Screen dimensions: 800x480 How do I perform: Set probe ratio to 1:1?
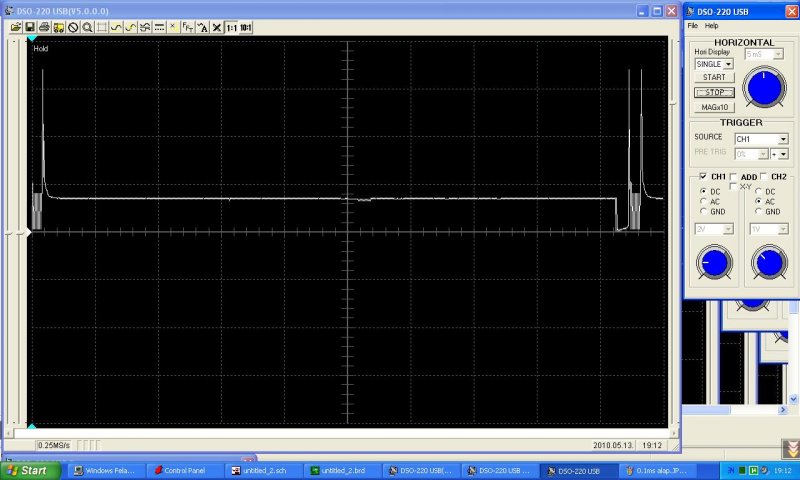click(232, 28)
